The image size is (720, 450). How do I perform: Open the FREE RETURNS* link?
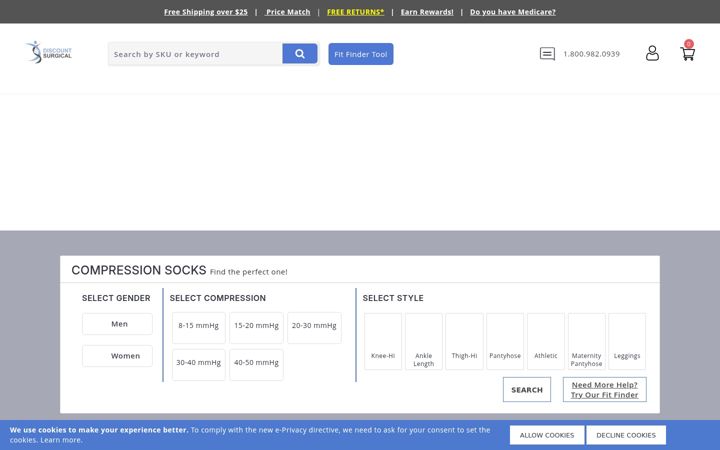[355, 12]
